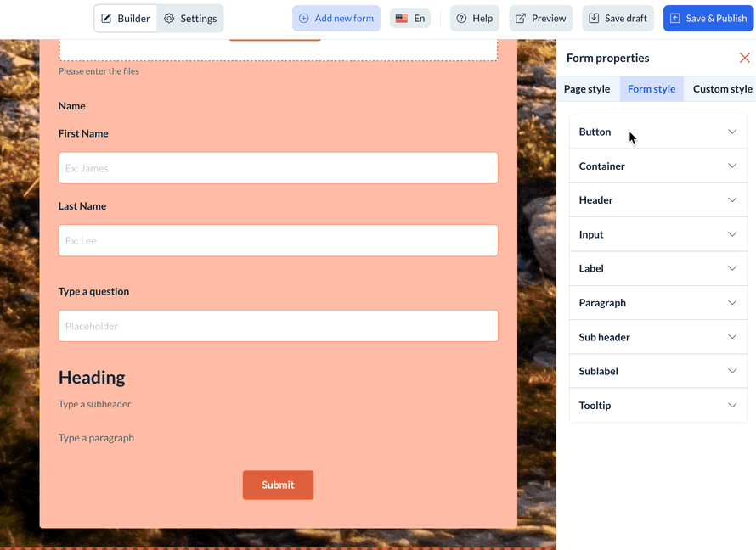Click the 'Type a question' label
756x550 pixels.
(94, 291)
